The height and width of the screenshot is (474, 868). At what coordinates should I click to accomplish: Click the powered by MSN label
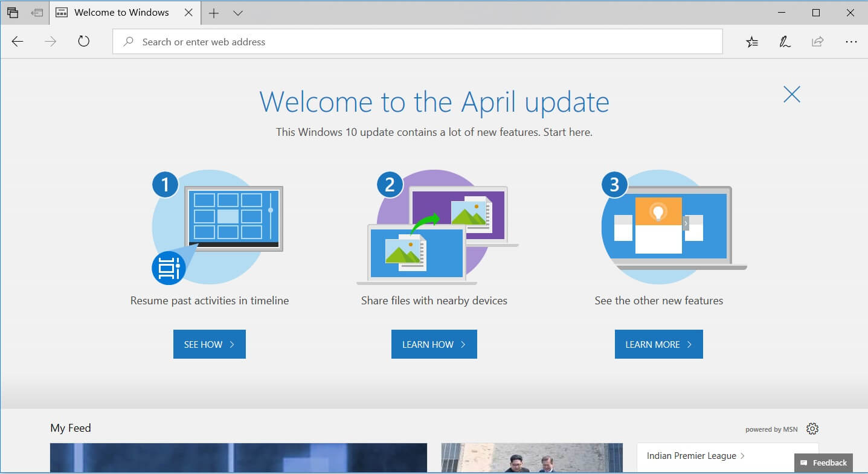tap(771, 429)
